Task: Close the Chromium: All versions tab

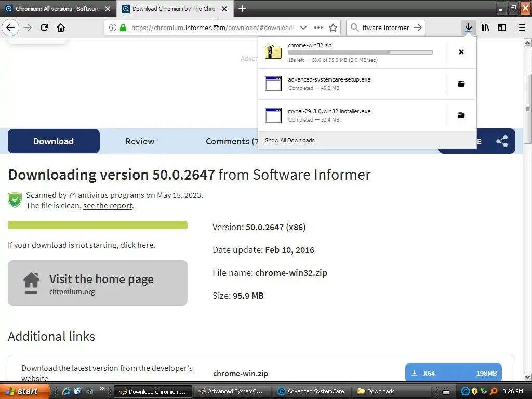Action: (108, 9)
